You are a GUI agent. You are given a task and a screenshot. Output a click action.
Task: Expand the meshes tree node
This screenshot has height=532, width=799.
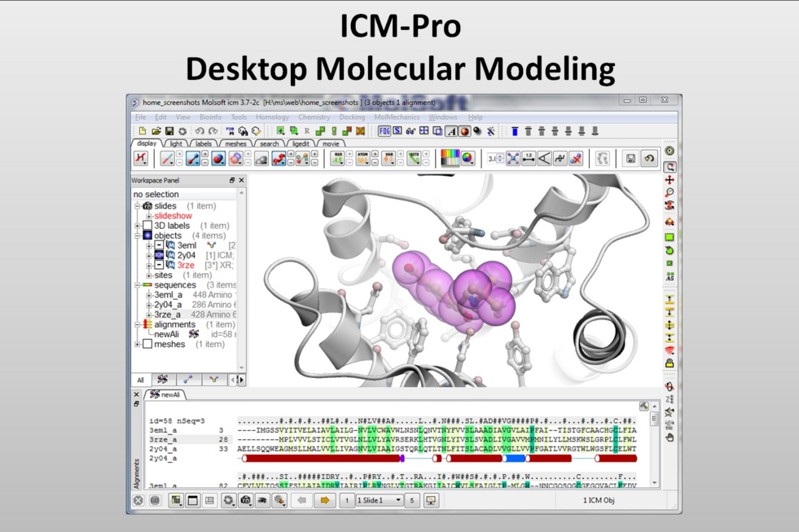[137, 345]
